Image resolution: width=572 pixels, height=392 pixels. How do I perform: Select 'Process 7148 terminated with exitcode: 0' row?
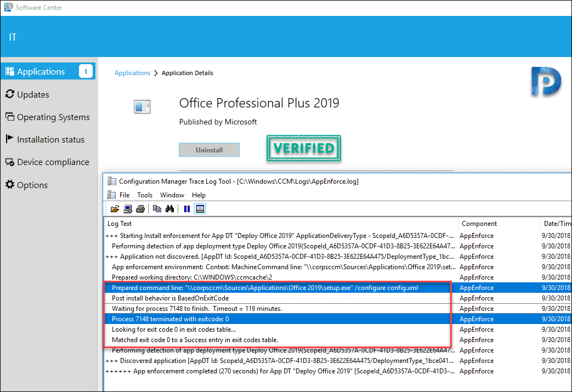click(338, 319)
